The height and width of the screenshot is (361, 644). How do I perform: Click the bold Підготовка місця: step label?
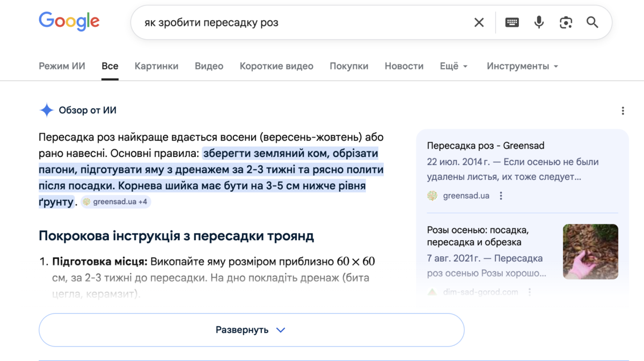(x=100, y=262)
